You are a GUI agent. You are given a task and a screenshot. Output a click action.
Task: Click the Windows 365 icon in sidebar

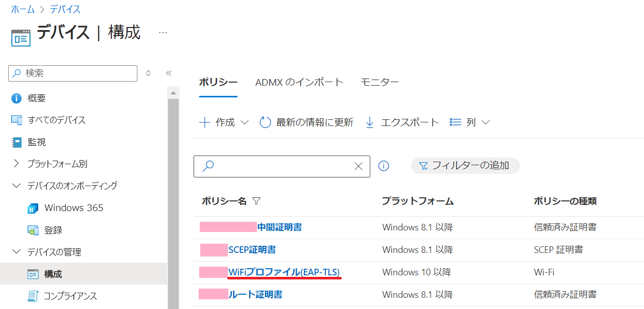[x=33, y=208]
